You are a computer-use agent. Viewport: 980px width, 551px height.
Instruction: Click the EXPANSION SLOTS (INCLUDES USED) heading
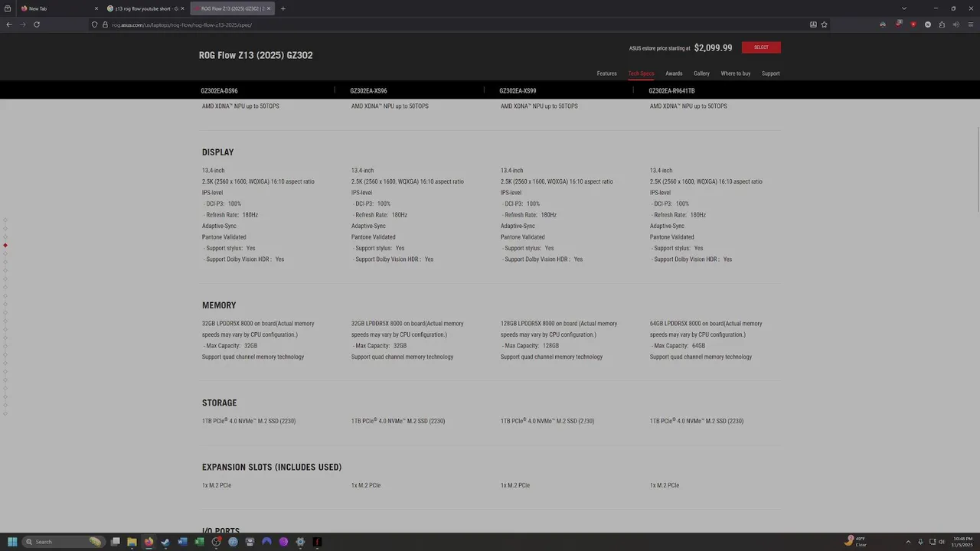[272, 467]
